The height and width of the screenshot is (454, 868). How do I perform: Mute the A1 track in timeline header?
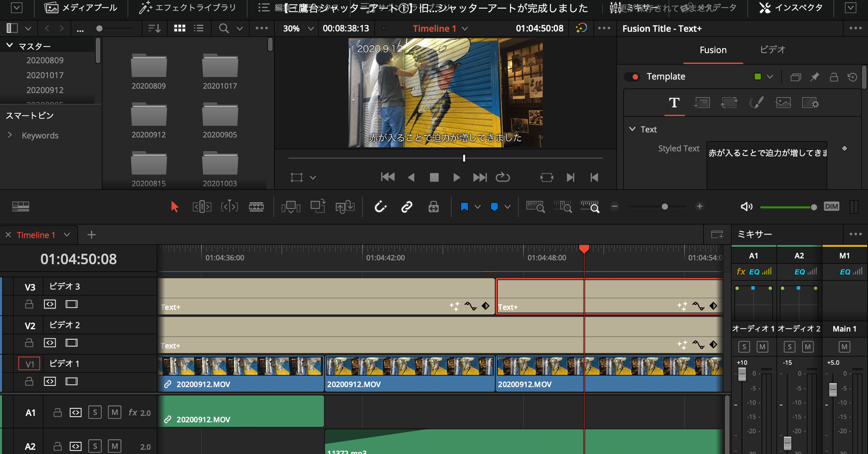pos(114,412)
